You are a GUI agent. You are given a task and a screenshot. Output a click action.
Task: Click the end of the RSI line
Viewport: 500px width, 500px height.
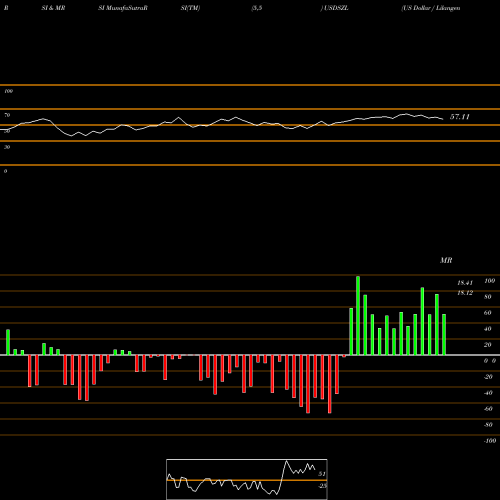(x=443, y=119)
